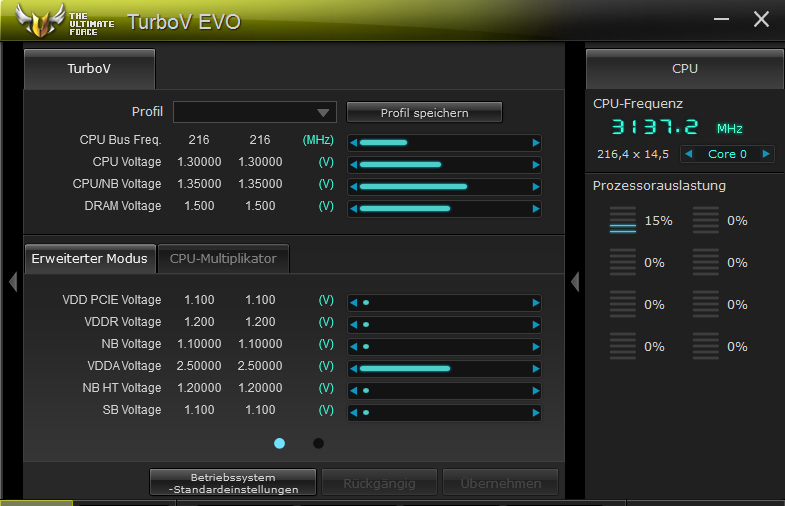785x506 pixels.
Task: Switch to Erweiterter Modus tab
Action: coord(90,259)
